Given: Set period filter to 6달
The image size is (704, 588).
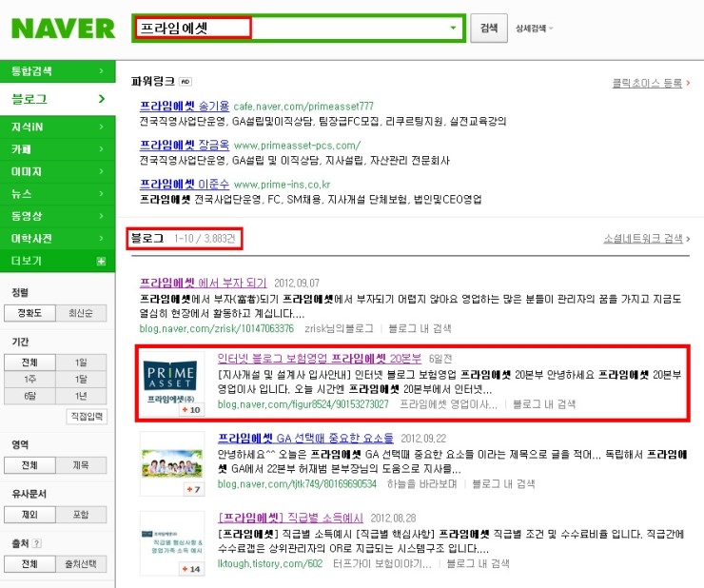Looking at the screenshot, I should 29,396.
